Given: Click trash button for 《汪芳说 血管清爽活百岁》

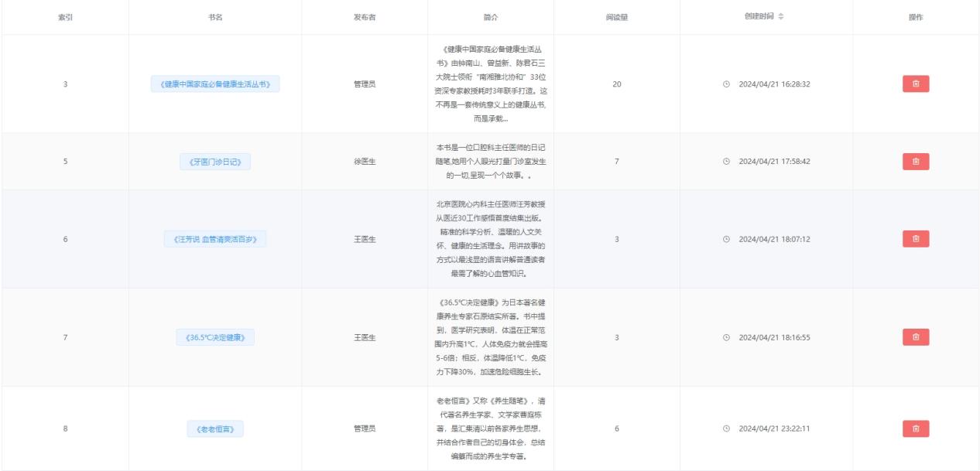Looking at the screenshot, I should coord(916,239).
